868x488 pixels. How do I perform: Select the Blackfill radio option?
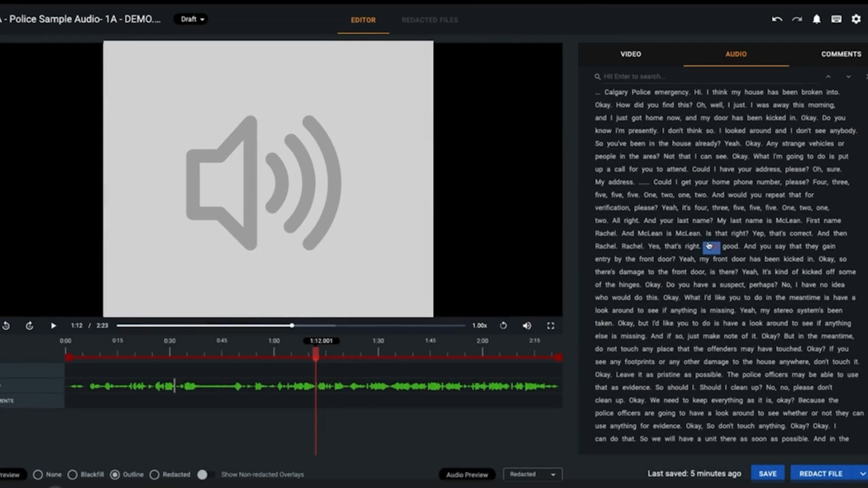pyautogui.click(x=72, y=474)
